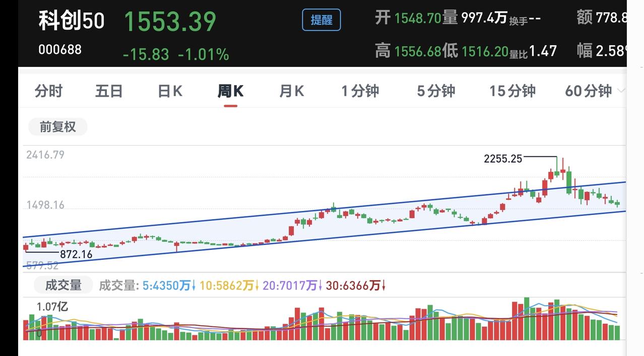Click the 科创50 index title
644x356 pixels.
point(72,21)
